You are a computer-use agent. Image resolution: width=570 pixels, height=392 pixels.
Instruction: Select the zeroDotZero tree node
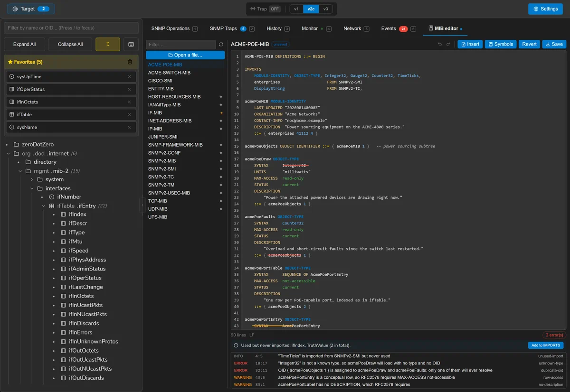[38, 144]
